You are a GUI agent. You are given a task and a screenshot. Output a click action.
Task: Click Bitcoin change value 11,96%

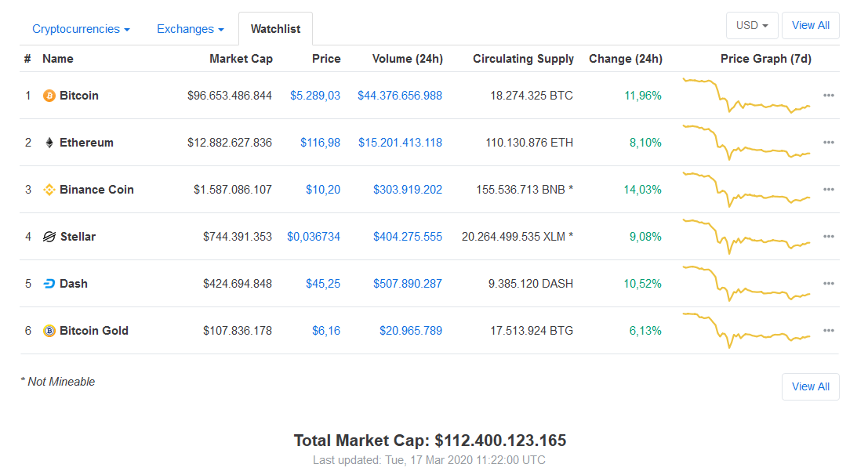[x=643, y=95]
